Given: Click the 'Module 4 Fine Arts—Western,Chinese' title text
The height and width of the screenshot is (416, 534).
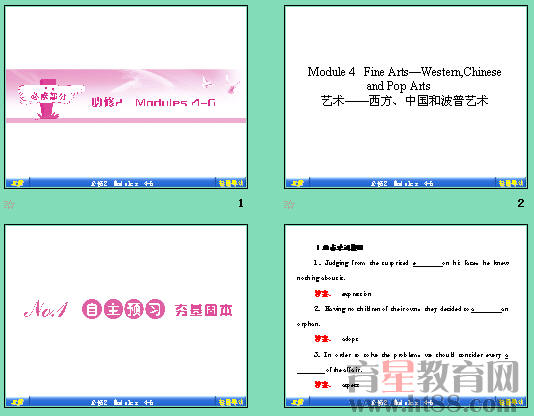Looking at the screenshot, I should coord(404,72).
